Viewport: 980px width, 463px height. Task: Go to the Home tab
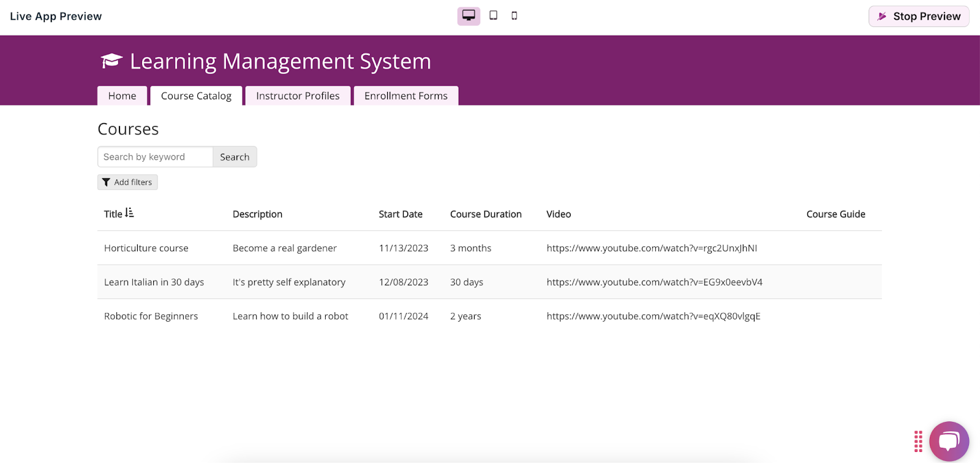tap(122, 96)
